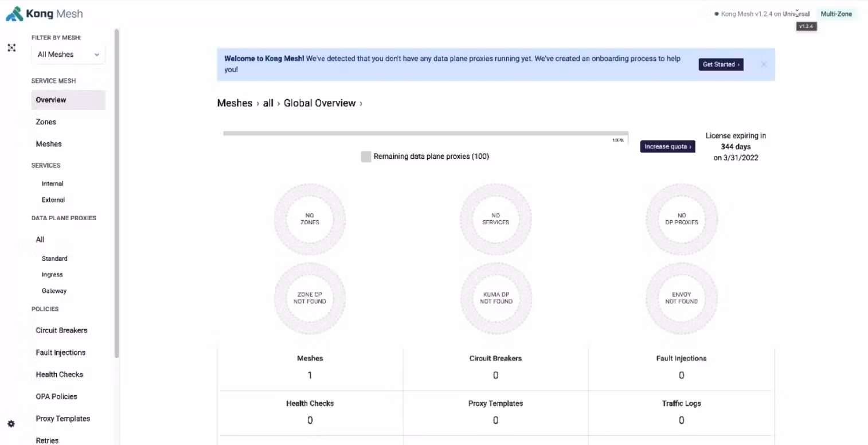
Task: Open settings gear icon in left rail
Action: pos(11,424)
